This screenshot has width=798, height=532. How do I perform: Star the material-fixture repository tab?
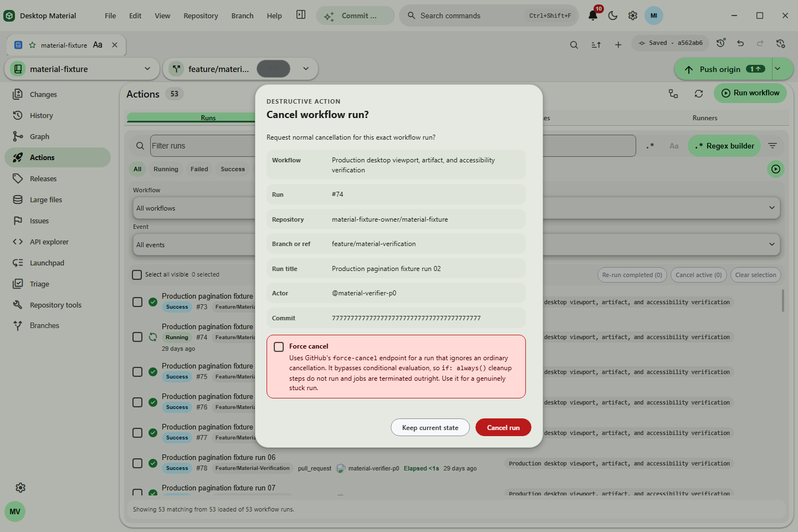[x=32, y=45]
